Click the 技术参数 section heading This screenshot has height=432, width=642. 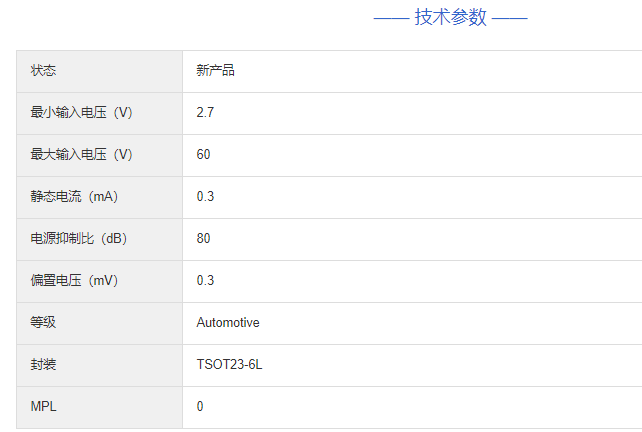tap(450, 17)
